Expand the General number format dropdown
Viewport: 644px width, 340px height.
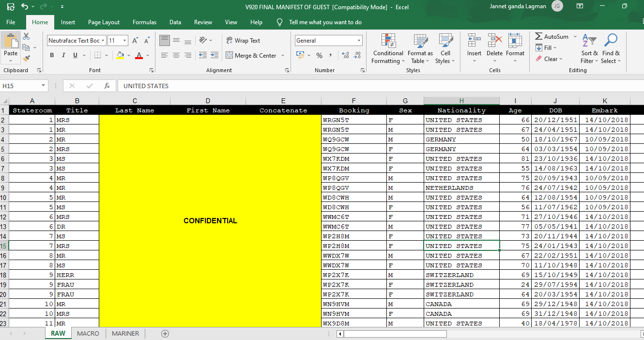point(359,41)
